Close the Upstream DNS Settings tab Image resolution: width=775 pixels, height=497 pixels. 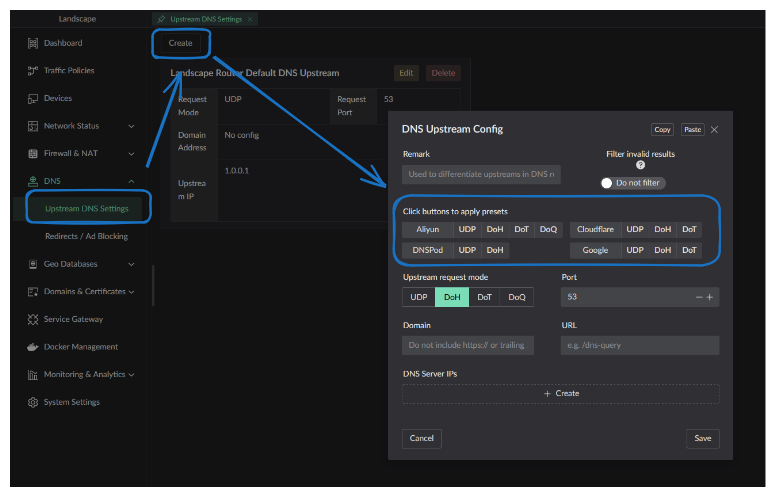coord(250,19)
